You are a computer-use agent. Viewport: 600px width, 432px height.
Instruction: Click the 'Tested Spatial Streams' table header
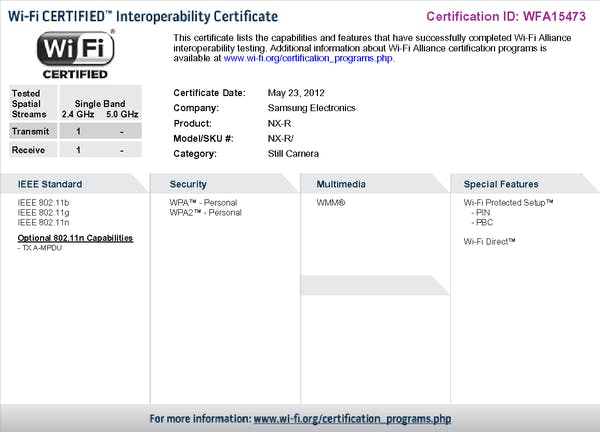(29, 104)
